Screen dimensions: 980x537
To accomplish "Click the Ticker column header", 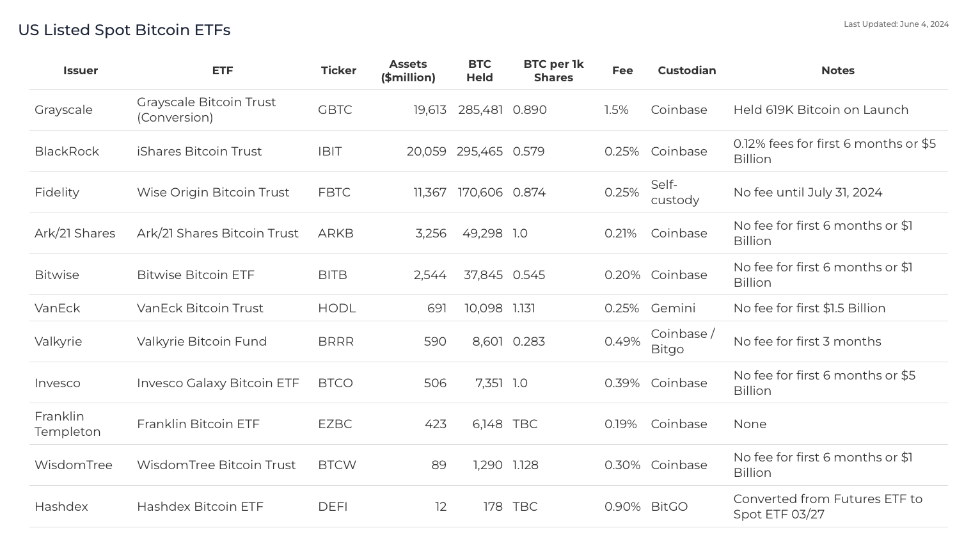I will click(338, 70).
